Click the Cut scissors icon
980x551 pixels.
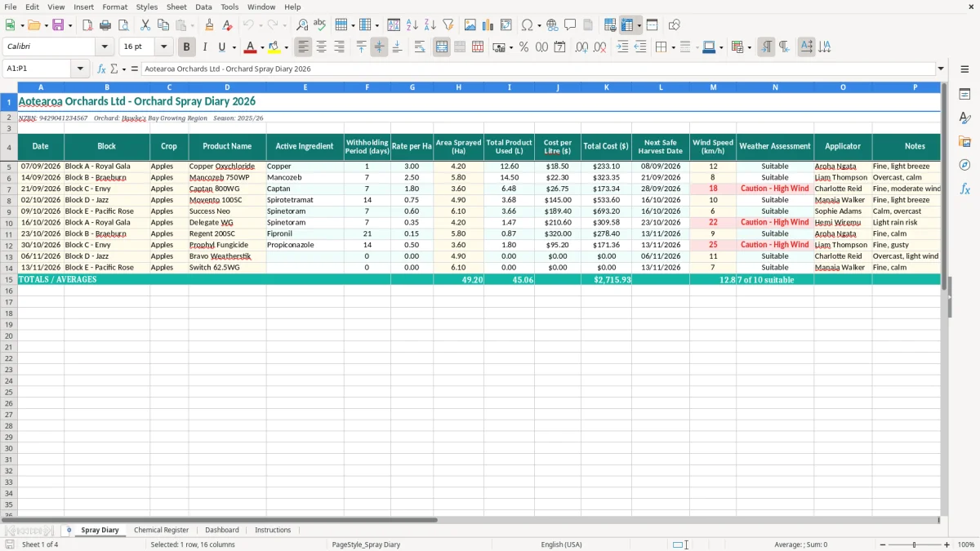tap(145, 25)
